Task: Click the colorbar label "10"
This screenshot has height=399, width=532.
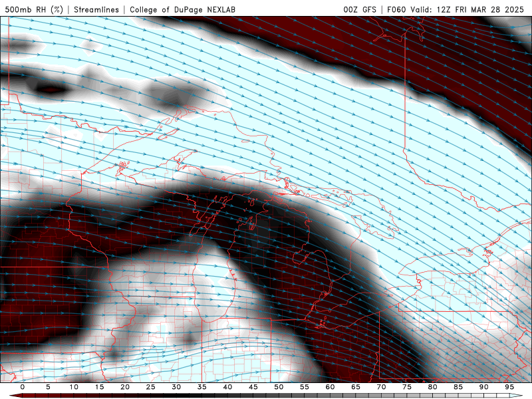Action: [x=74, y=387]
